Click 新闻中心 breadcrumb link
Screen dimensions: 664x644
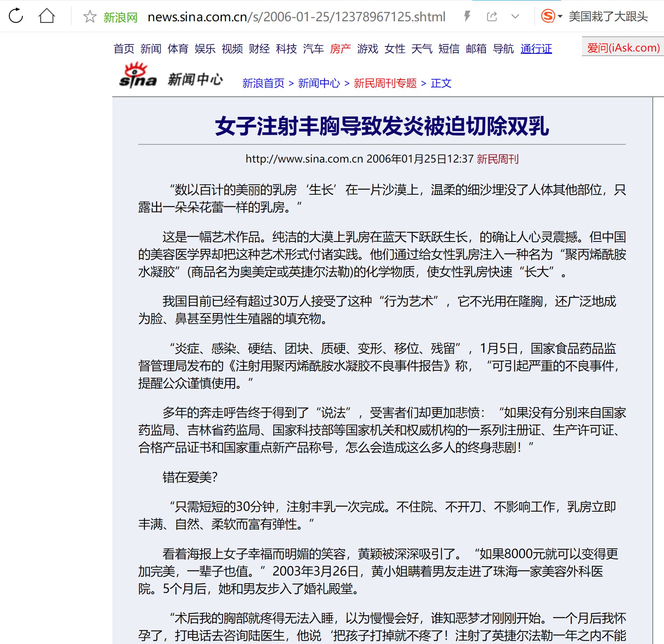point(319,83)
